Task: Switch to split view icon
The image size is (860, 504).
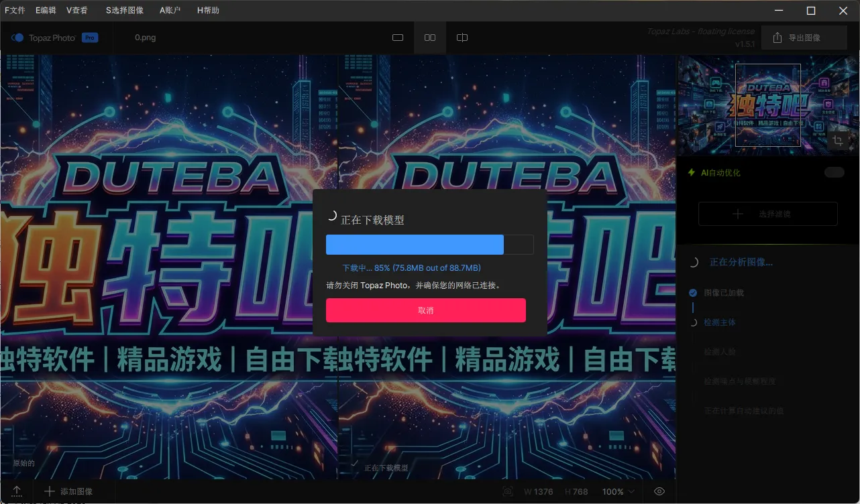Action: coord(462,38)
